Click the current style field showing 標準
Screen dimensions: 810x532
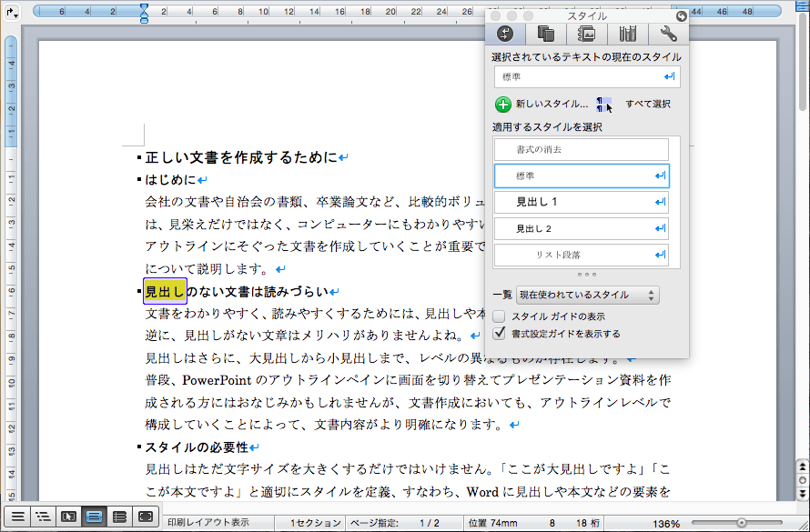(587, 77)
